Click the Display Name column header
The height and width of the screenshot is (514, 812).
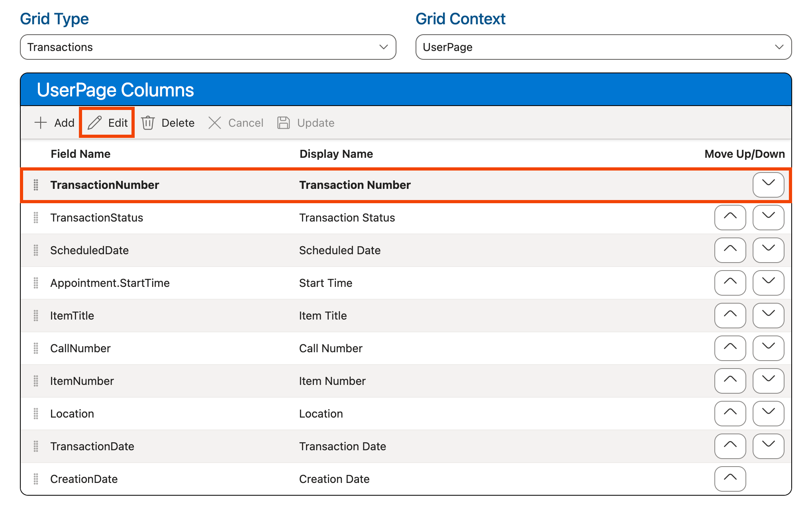(336, 154)
